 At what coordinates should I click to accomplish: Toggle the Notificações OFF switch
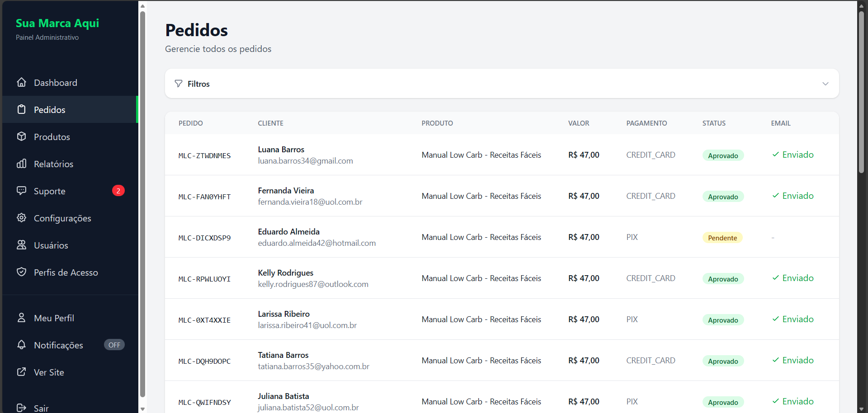[x=114, y=345]
